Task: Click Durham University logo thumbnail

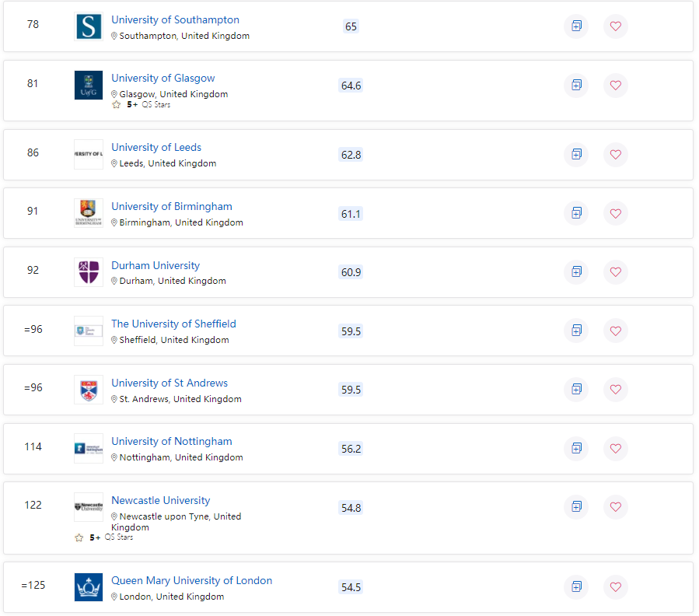Action: 88,272
